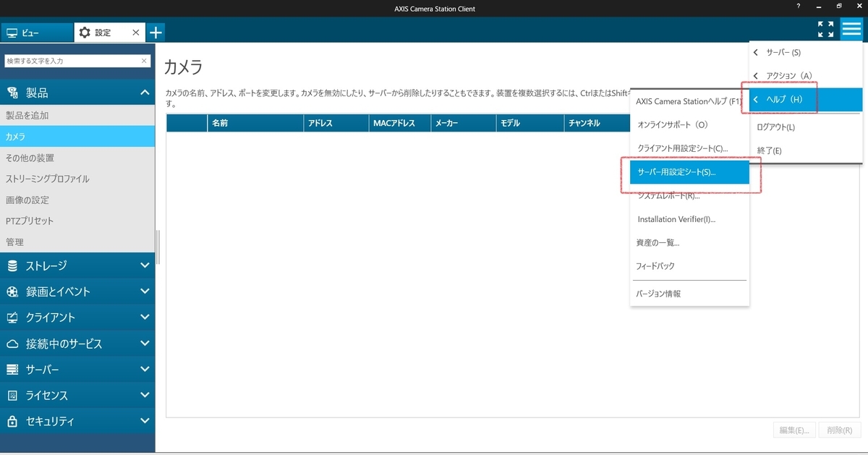The width and height of the screenshot is (868, 455).
Task: Select カメラ in sidebar
Action: 77,136
